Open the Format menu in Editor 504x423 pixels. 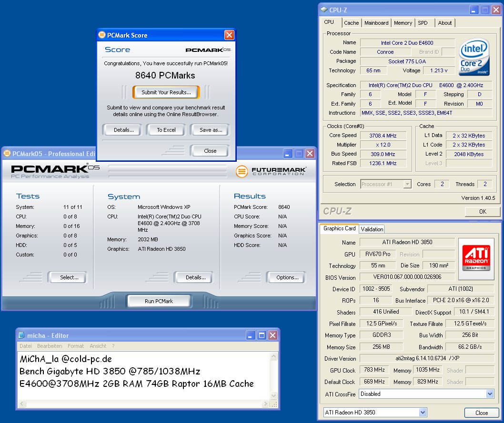(x=76, y=346)
